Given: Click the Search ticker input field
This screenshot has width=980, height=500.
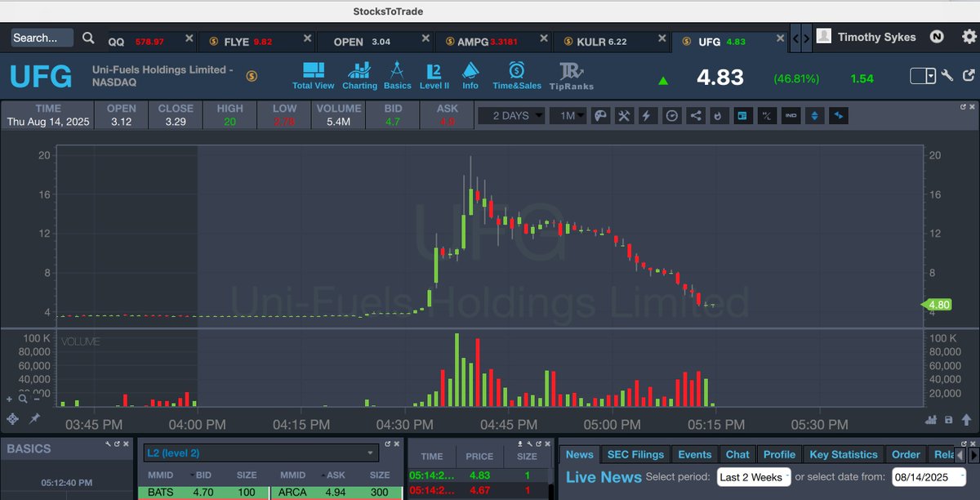Looking at the screenshot, I should (x=42, y=38).
